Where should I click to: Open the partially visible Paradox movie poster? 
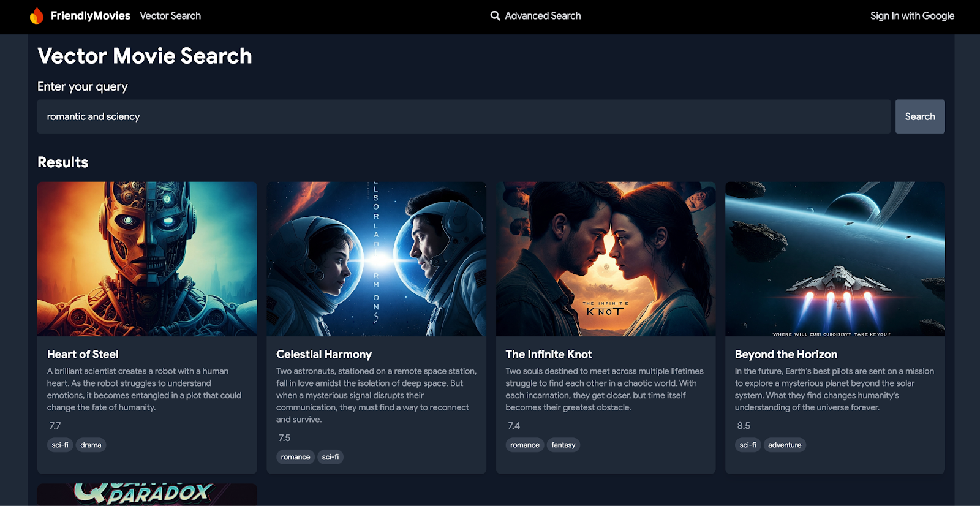[x=147, y=494]
